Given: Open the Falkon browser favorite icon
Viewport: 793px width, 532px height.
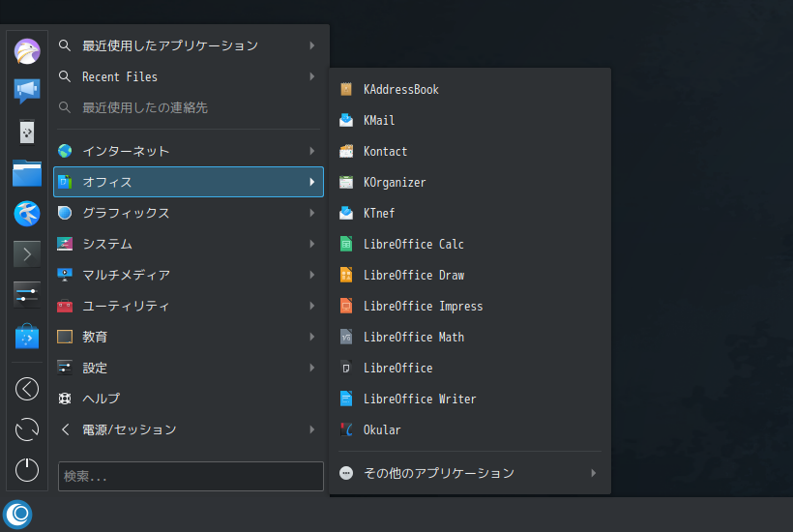Looking at the screenshot, I should click(27, 214).
